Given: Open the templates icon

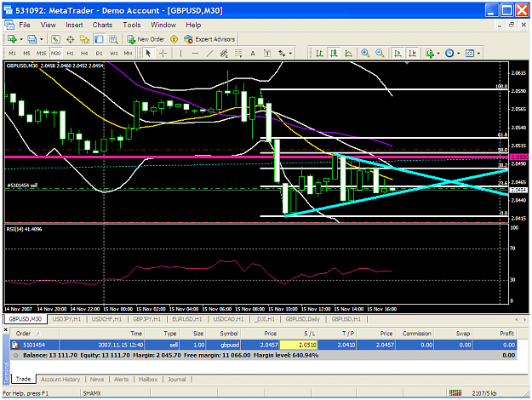Looking at the screenshot, I should (x=470, y=54).
